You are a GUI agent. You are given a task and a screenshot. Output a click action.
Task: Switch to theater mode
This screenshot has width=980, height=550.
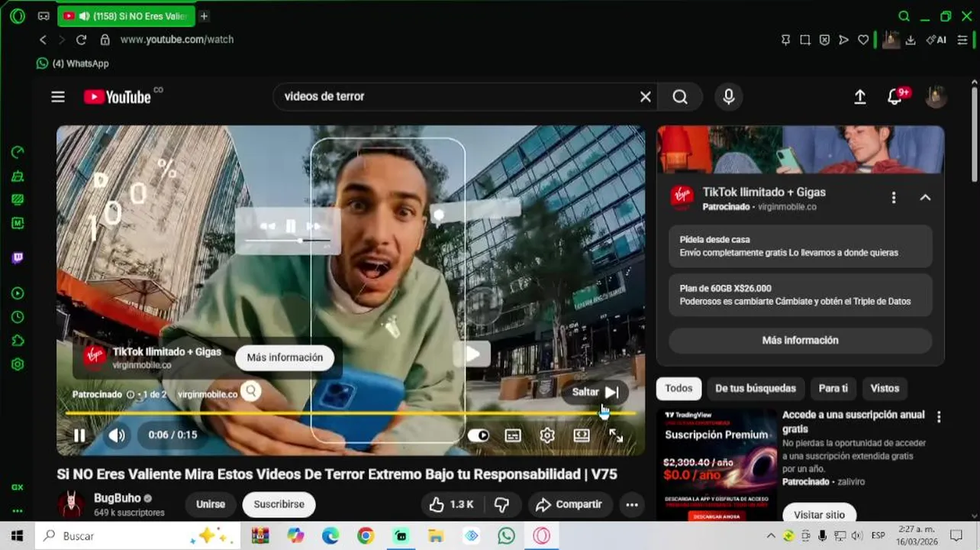click(582, 435)
